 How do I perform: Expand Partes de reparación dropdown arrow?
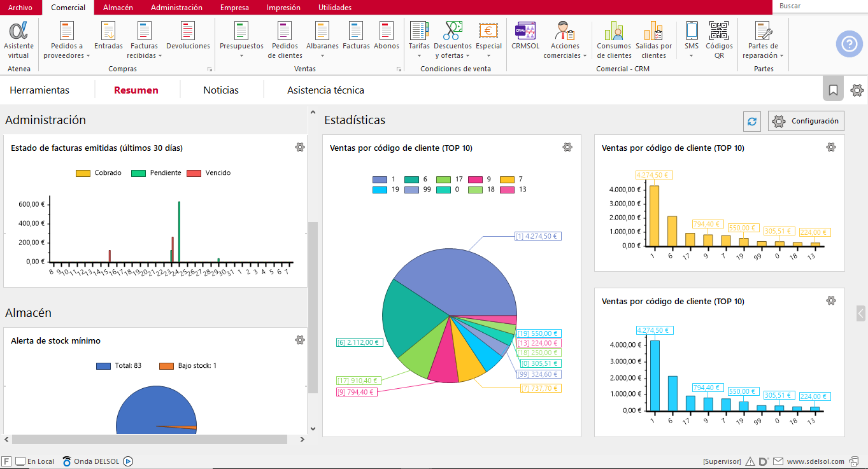pyautogui.click(x=781, y=56)
